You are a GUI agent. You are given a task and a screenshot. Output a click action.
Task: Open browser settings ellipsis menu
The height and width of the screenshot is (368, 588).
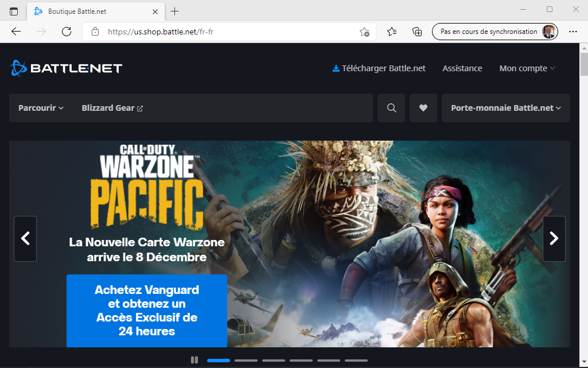573,32
